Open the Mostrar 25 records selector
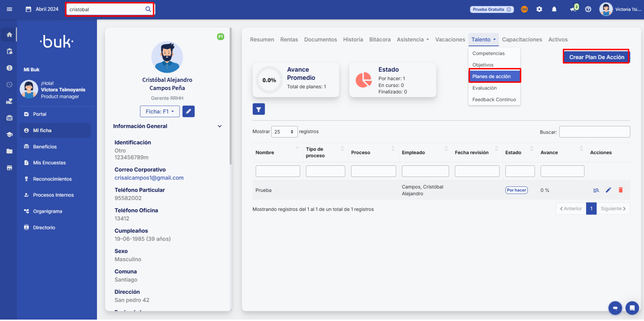Viewport: 644px width, 321px height. pyautogui.click(x=284, y=132)
